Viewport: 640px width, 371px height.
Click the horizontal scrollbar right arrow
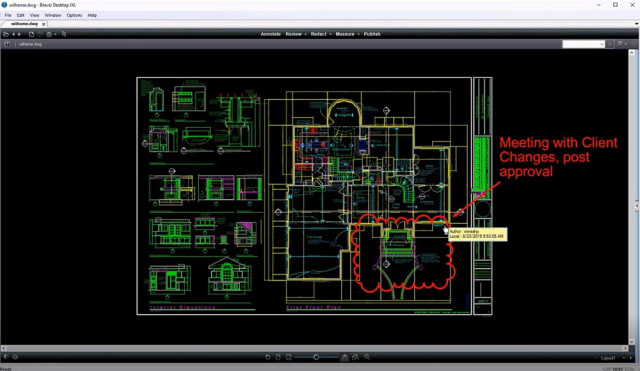coord(625,349)
